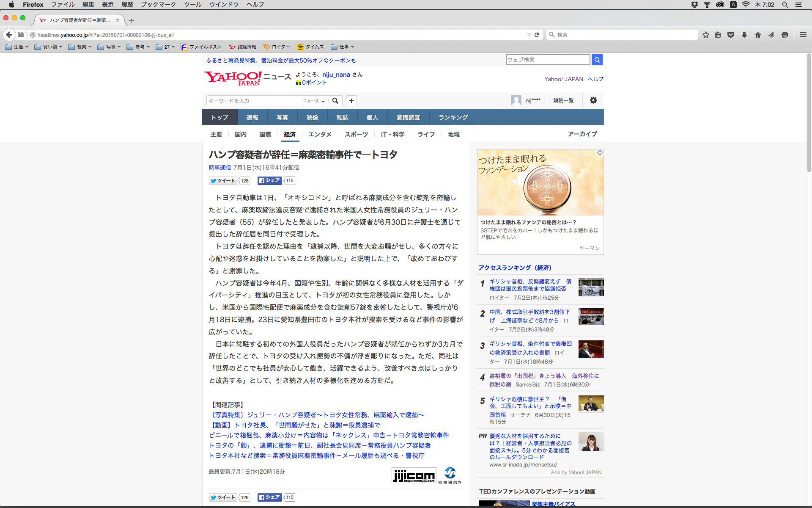
Task: Open the Firefox downloads arrow icon
Action: click(744, 35)
